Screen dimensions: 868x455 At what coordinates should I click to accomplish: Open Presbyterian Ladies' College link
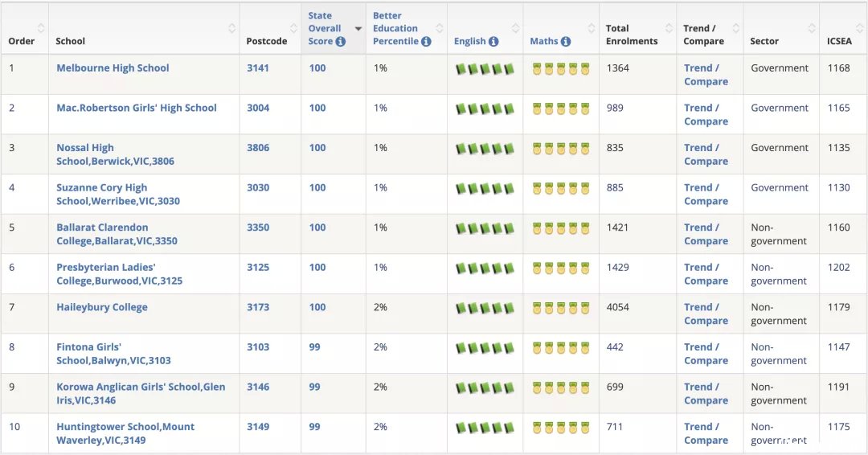[x=120, y=274]
